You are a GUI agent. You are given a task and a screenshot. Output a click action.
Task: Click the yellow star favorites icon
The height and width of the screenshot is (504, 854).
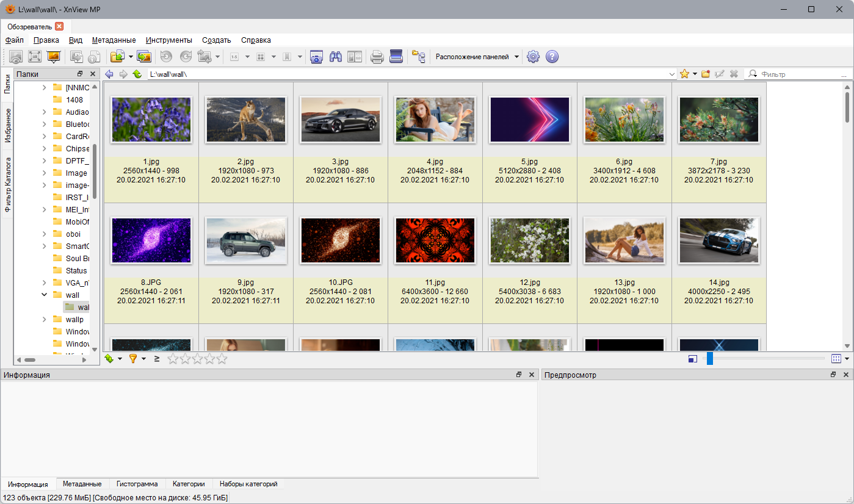coord(684,74)
